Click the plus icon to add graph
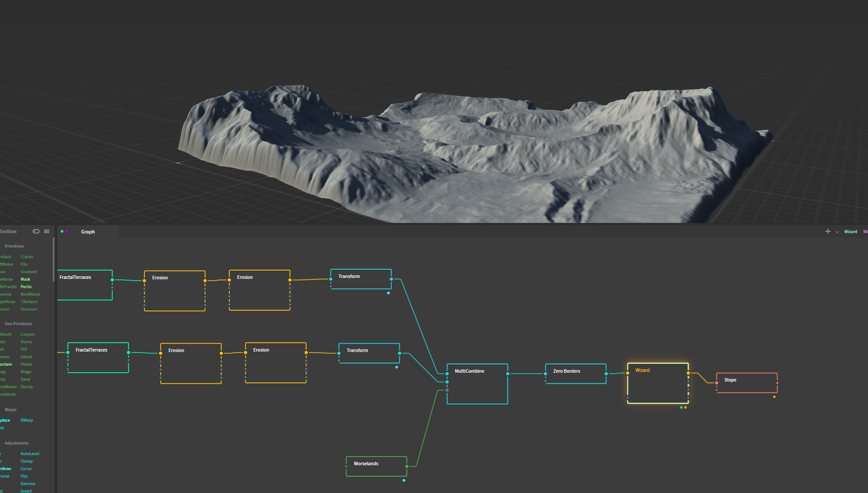 pos(828,231)
